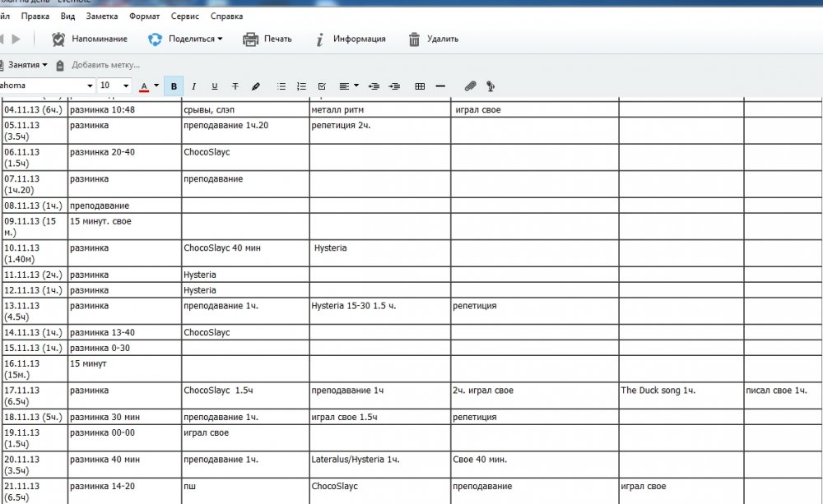Click the numbered list button
Screen dimensions: 823x504
pos(301,86)
